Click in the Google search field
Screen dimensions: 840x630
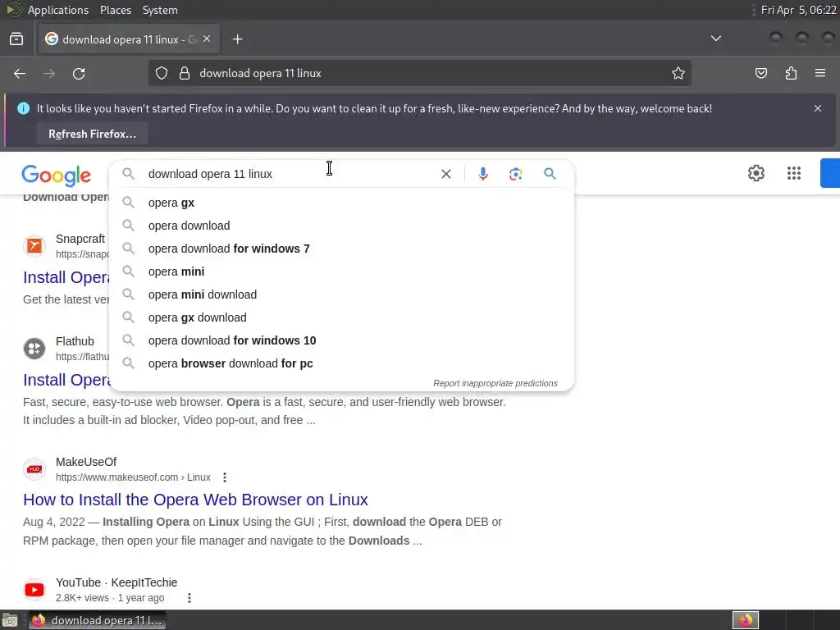[290, 174]
